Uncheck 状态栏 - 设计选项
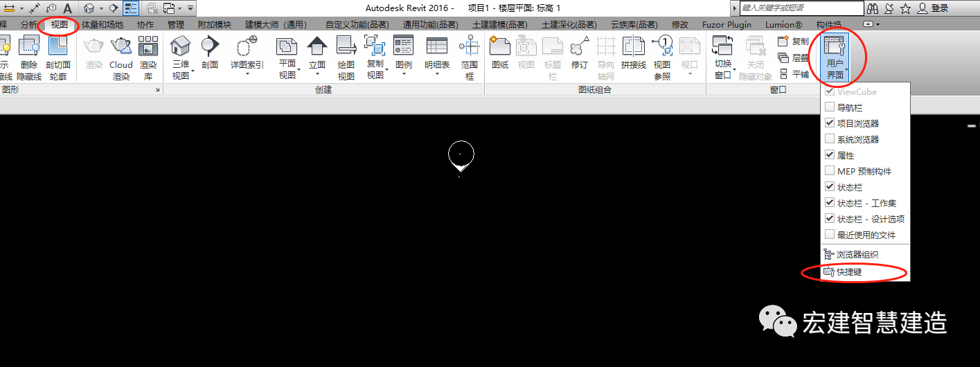 (830, 219)
